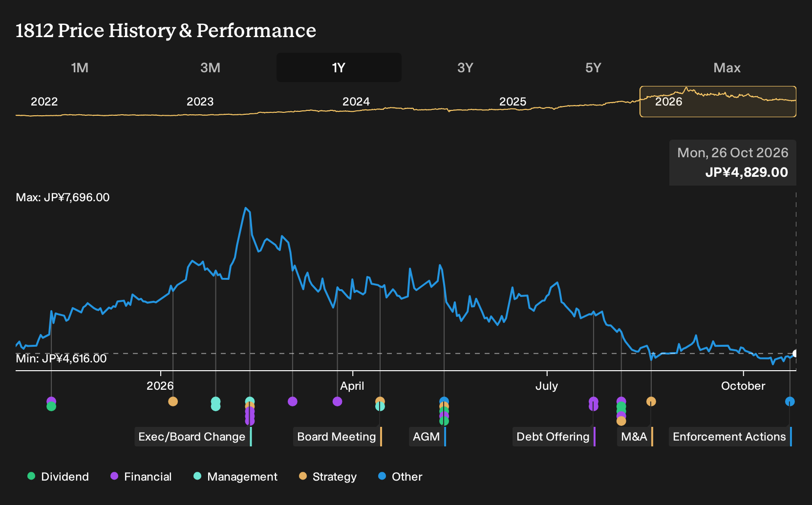Click the 2023 overview year label
Screen dimensions: 812x505
[x=200, y=102]
